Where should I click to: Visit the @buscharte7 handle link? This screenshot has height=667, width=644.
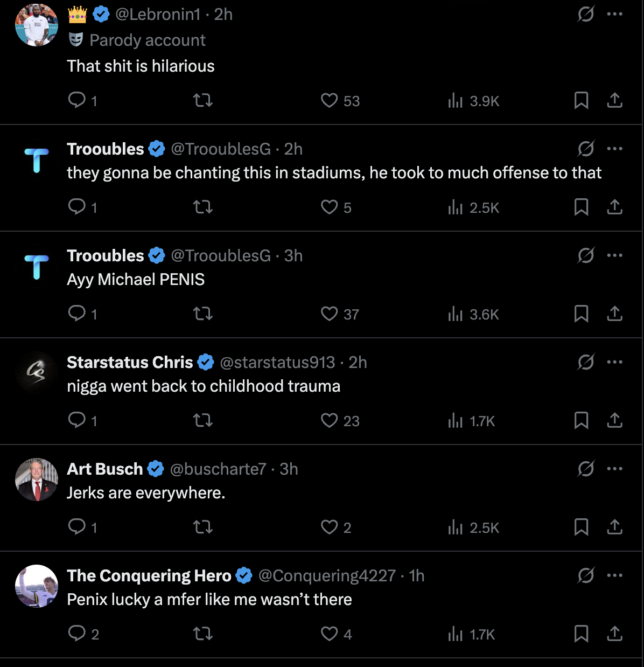coord(218,469)
